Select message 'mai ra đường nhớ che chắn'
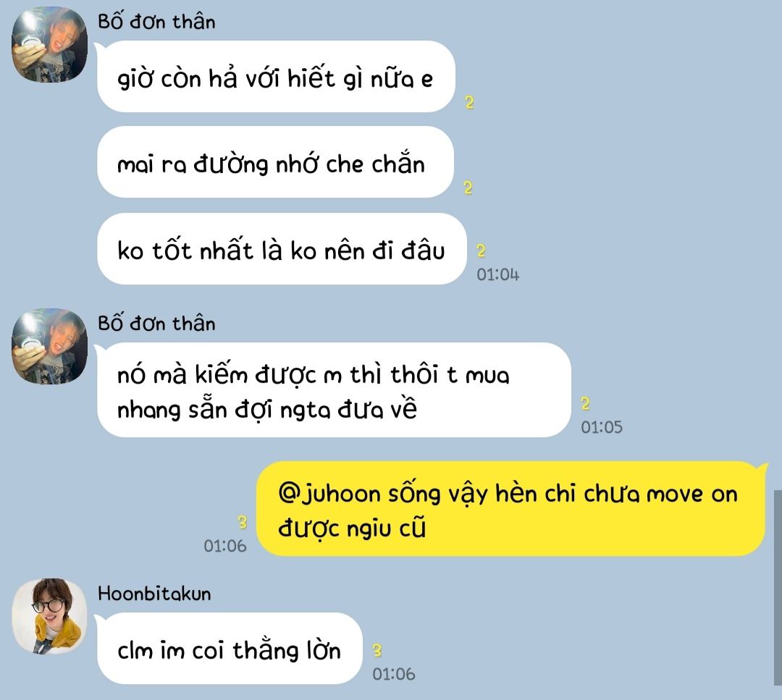 (x=275, y=162)
